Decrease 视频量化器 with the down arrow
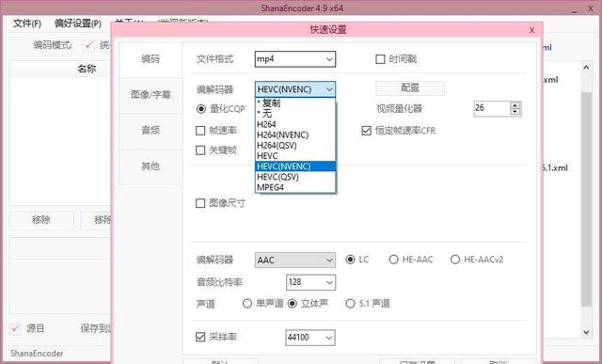The image size is (602, 364). coord(515,112)
